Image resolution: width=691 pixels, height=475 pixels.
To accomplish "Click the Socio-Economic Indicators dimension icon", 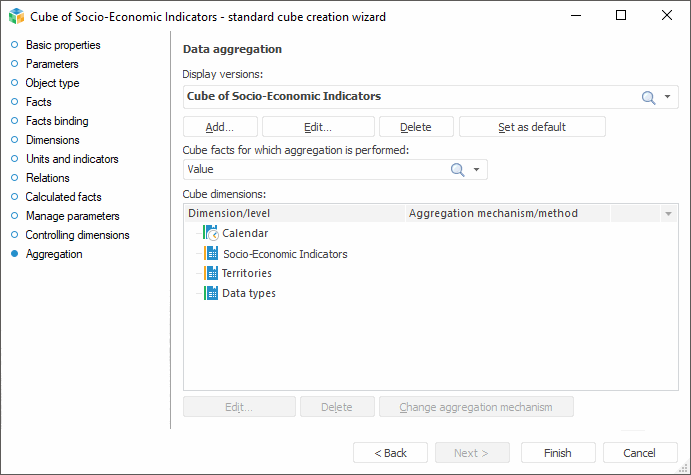I will coord(210,253).
